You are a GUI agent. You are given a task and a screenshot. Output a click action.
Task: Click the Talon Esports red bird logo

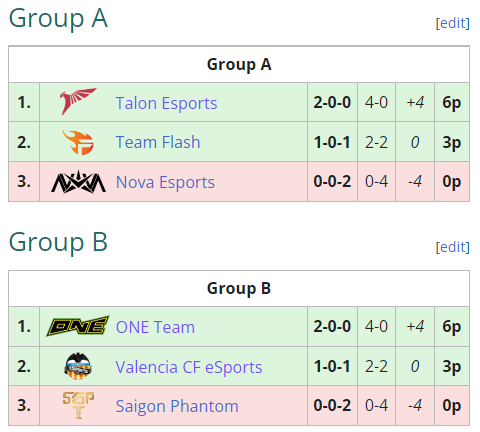click(78, 102)
